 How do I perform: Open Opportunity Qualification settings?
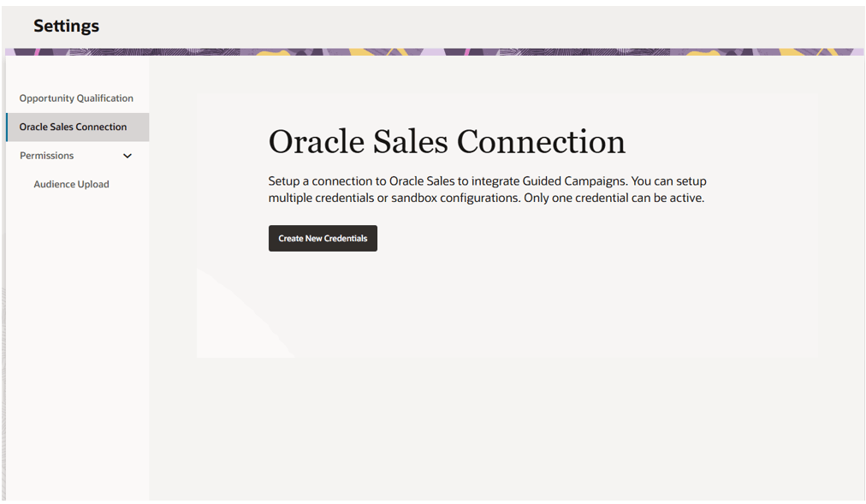click(76, 98)
